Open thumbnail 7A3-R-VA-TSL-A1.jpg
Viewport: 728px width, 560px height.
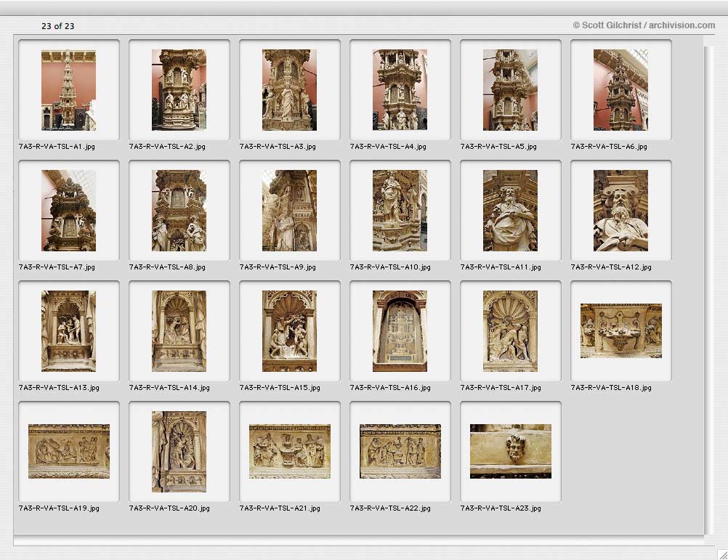pos(69,90)
